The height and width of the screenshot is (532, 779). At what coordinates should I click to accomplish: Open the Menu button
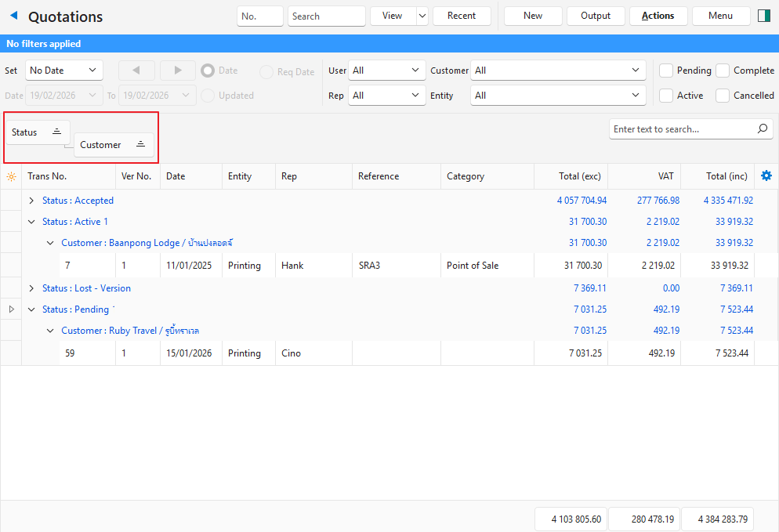pyautogui.click(x=720, y=16)
